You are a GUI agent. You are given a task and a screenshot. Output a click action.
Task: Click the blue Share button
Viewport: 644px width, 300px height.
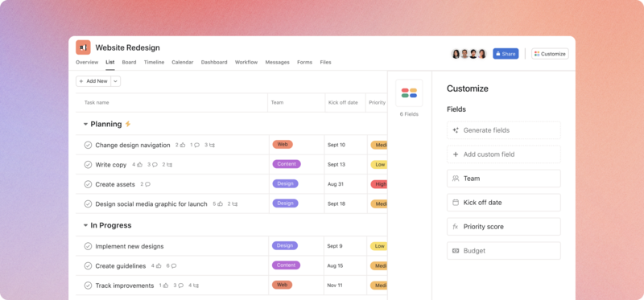(506, 54)
